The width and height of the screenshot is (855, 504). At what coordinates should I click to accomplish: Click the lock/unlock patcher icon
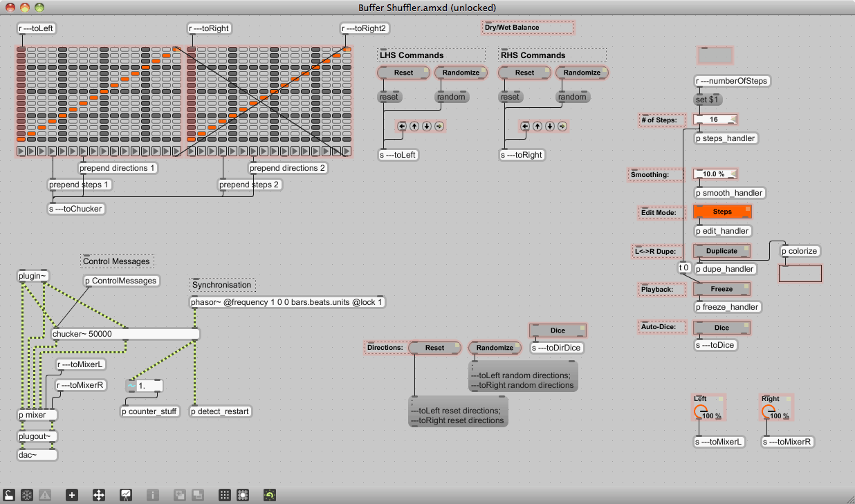(9, 495)
